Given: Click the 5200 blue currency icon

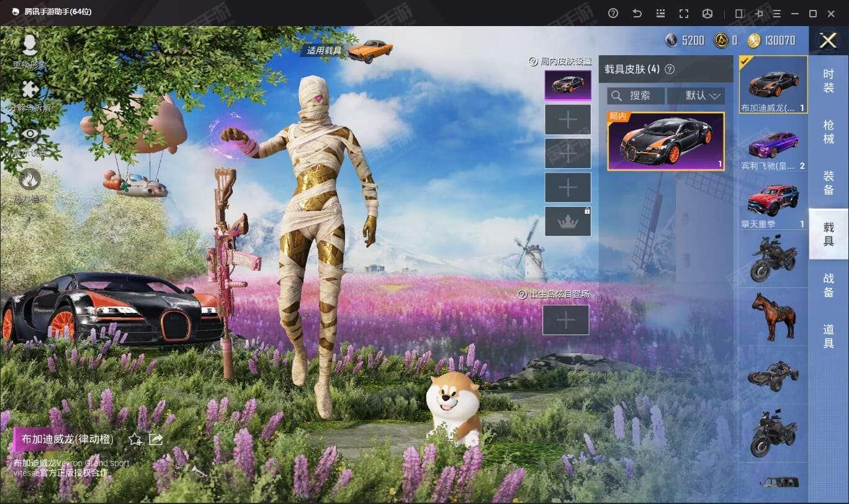Looking at the screenshot, I should tap(671, 40).
